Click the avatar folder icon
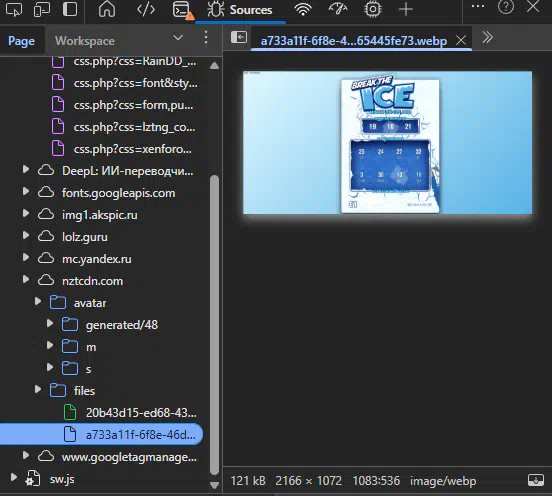The height and width of the screenshot is (496, 552). point(58,302)
